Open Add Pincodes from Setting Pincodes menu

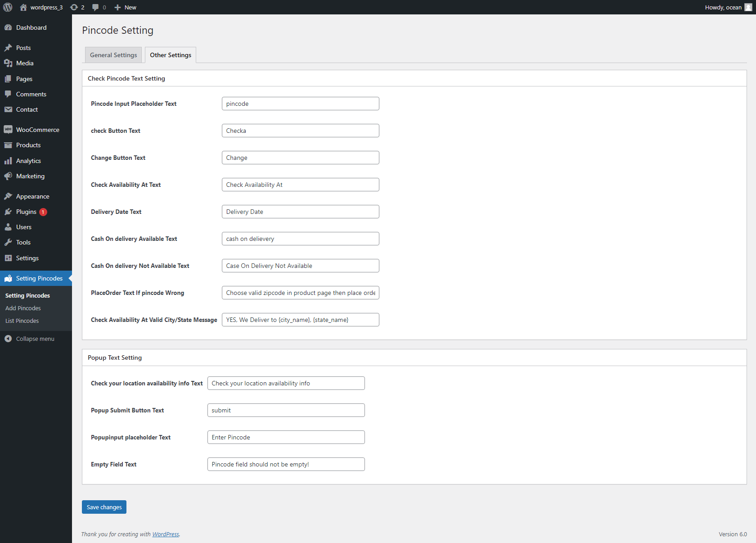22,308
